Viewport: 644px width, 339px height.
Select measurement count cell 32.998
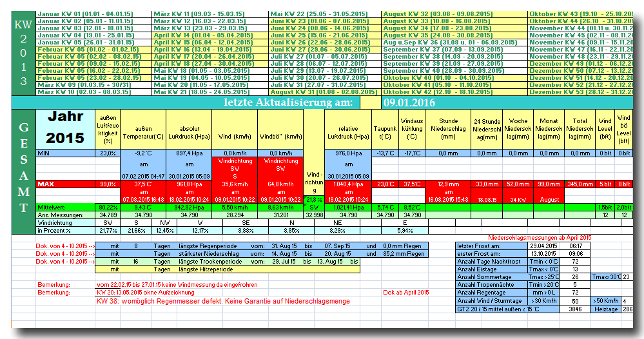coord(314,215)
